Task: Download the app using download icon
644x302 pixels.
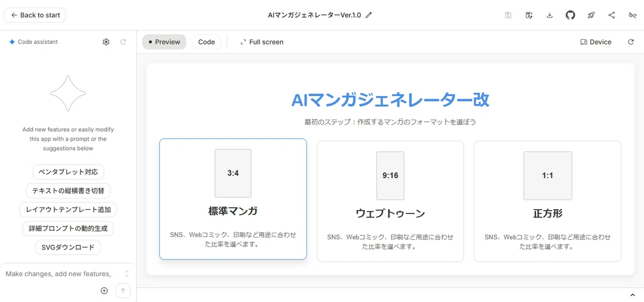Action: pyautogui.click(x=550, y=15)
